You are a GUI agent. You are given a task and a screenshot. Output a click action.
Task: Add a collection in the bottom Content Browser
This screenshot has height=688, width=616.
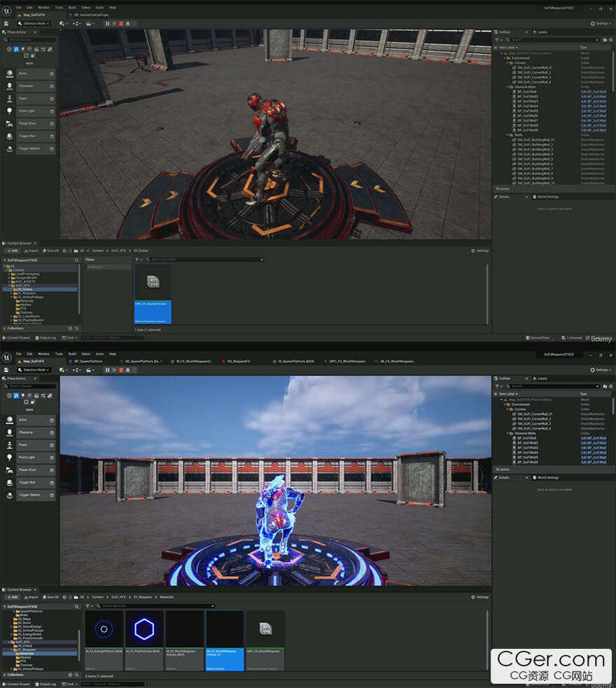click(x=70, y=675)
